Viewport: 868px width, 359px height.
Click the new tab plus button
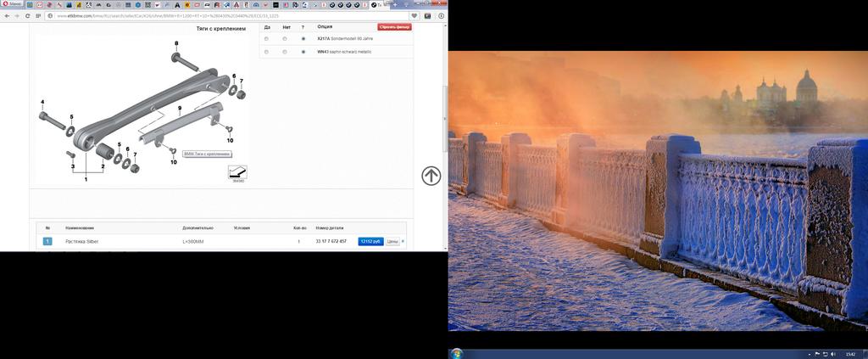point(395,4)
